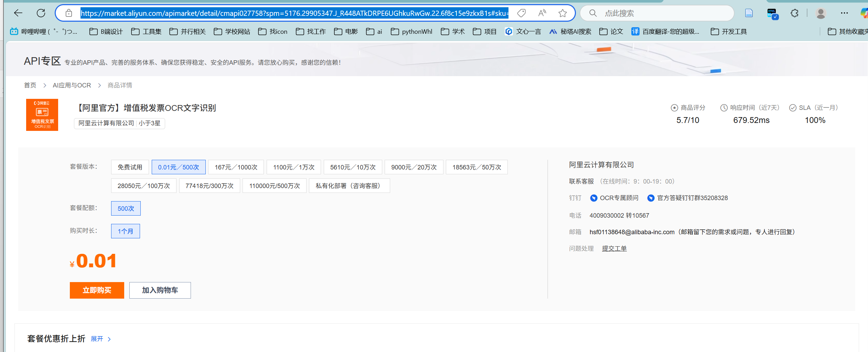Click the OCR专属顾问 DingTalk icon
The image size is (868, 352).
point(593,198)
